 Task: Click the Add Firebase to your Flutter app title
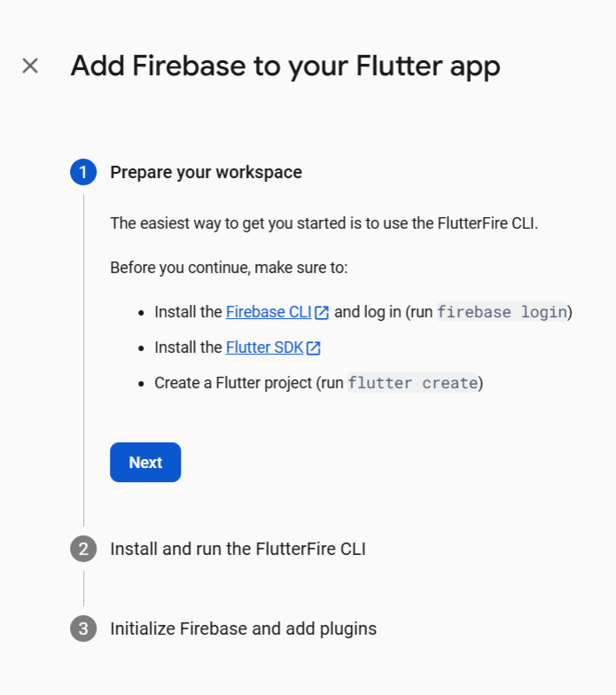tap(285, 66)
